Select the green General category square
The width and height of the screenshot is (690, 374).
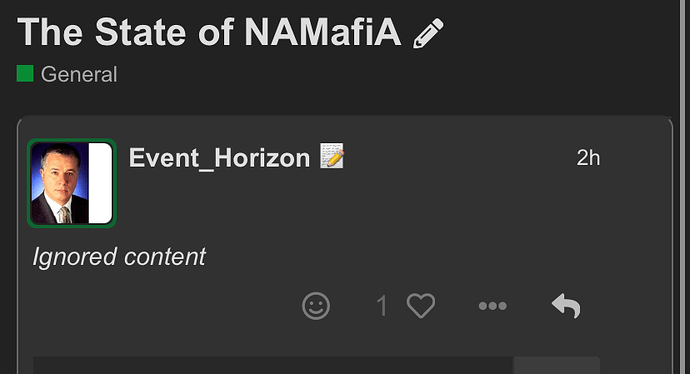[x=25, y=73]
